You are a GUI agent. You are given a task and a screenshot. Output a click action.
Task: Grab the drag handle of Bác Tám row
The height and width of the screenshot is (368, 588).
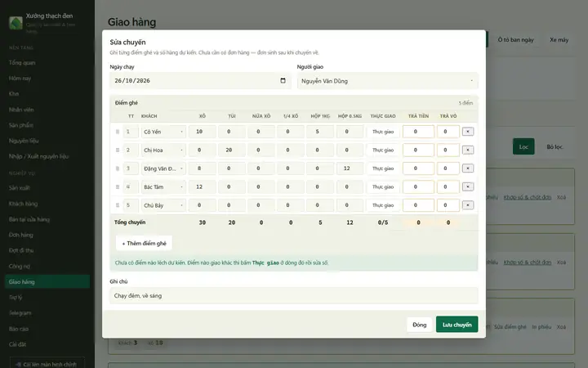118,187
